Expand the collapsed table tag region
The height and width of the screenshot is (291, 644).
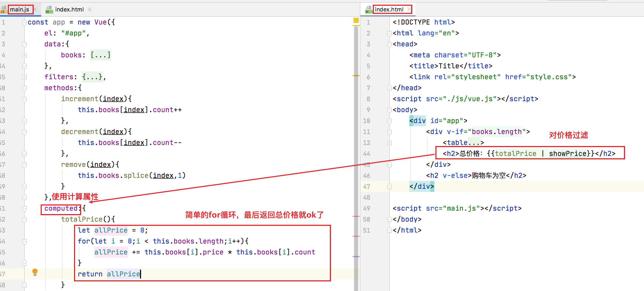tap(389, 143)
